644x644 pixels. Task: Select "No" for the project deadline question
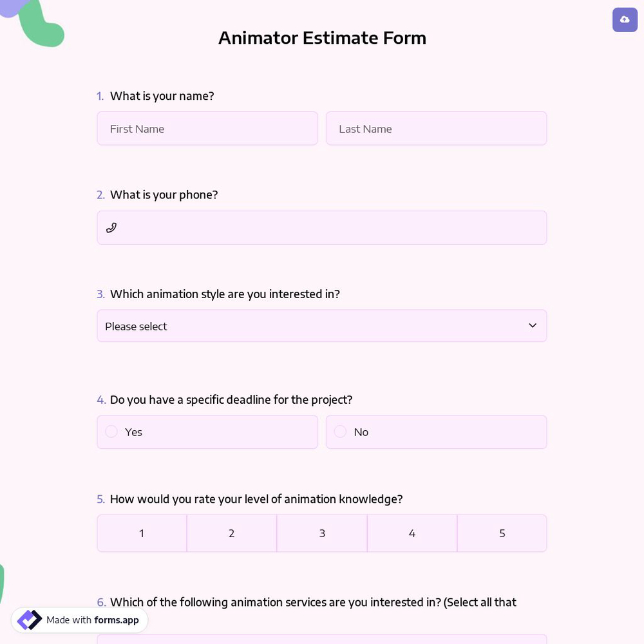point(436,431)
